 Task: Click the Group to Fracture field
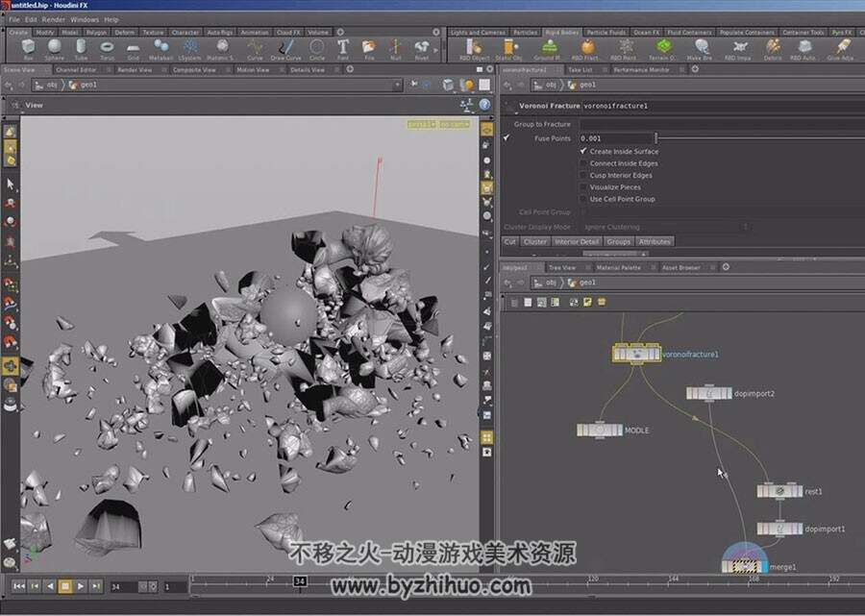(x=722, y=124)
